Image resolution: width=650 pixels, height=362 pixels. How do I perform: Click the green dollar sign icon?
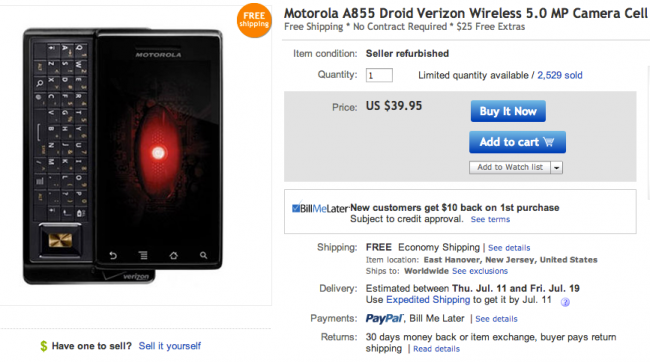(44, 346)
